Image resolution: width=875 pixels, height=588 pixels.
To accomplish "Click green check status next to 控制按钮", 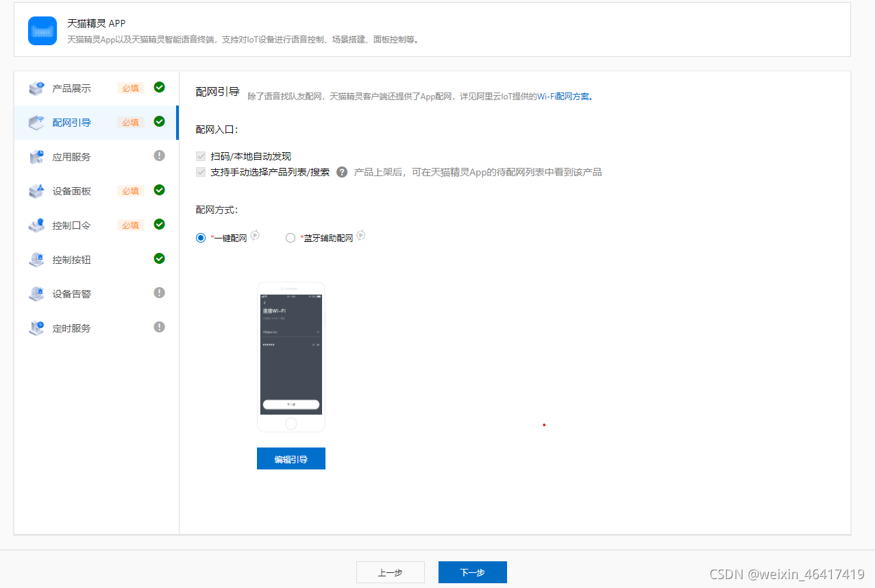I will [160, 258].
